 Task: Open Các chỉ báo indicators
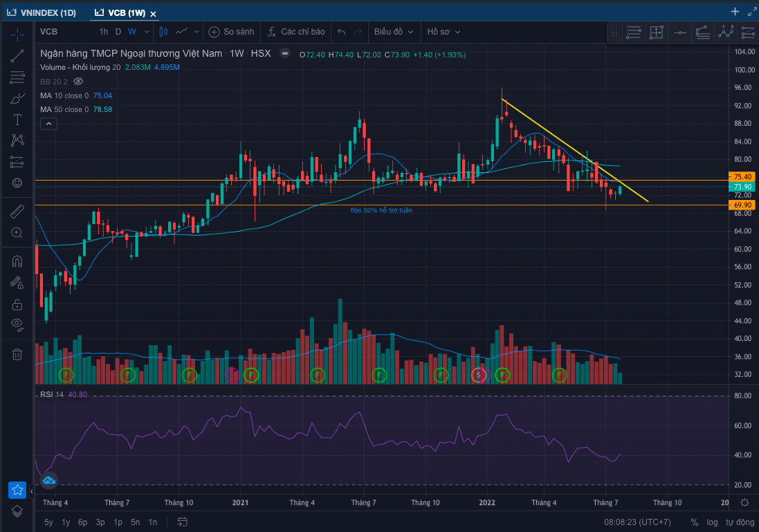point(295,32)
